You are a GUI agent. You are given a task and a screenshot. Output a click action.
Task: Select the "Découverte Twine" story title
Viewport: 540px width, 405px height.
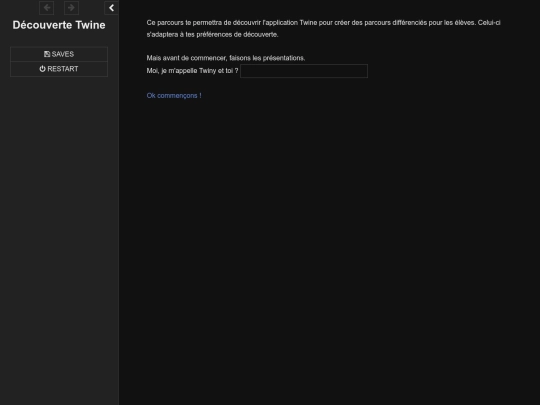(x=59, y=25)
